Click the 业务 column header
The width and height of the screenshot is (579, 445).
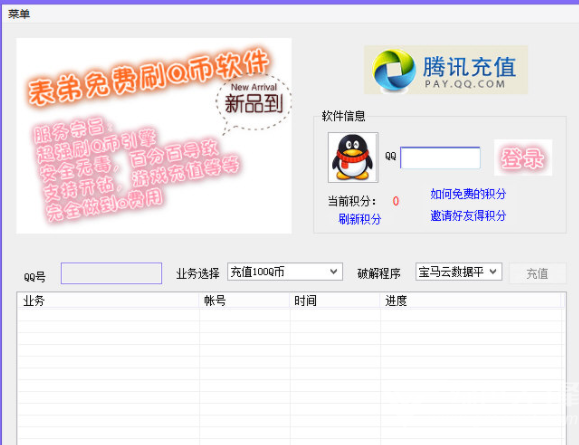(x=109, y=301)
